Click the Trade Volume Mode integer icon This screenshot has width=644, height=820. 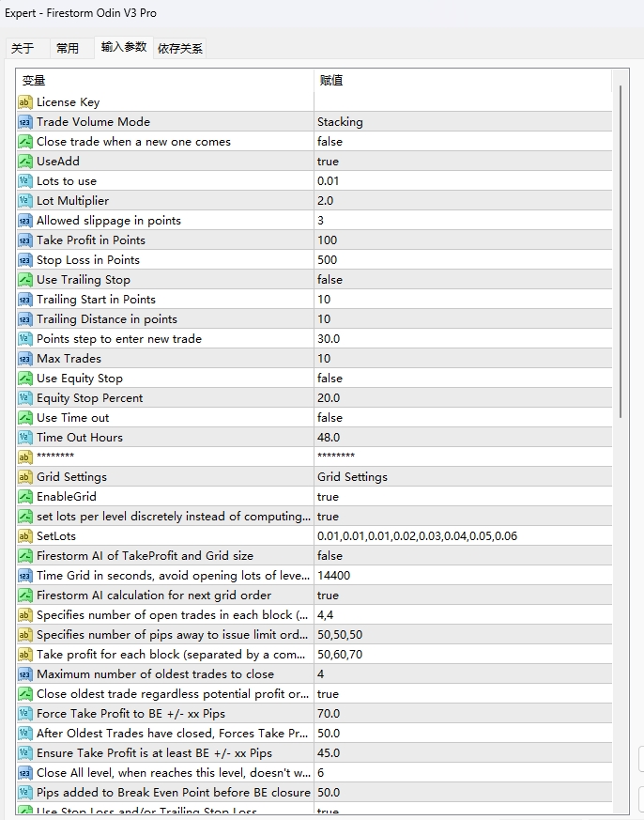[25, 122]
